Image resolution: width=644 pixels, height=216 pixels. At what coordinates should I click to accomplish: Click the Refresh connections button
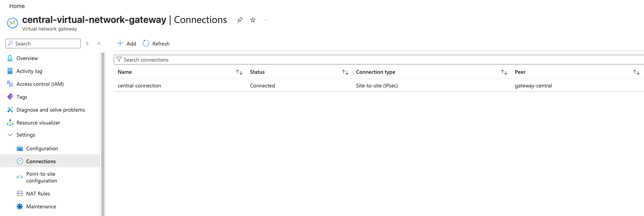pyautogui.click(x=156, y=44)
